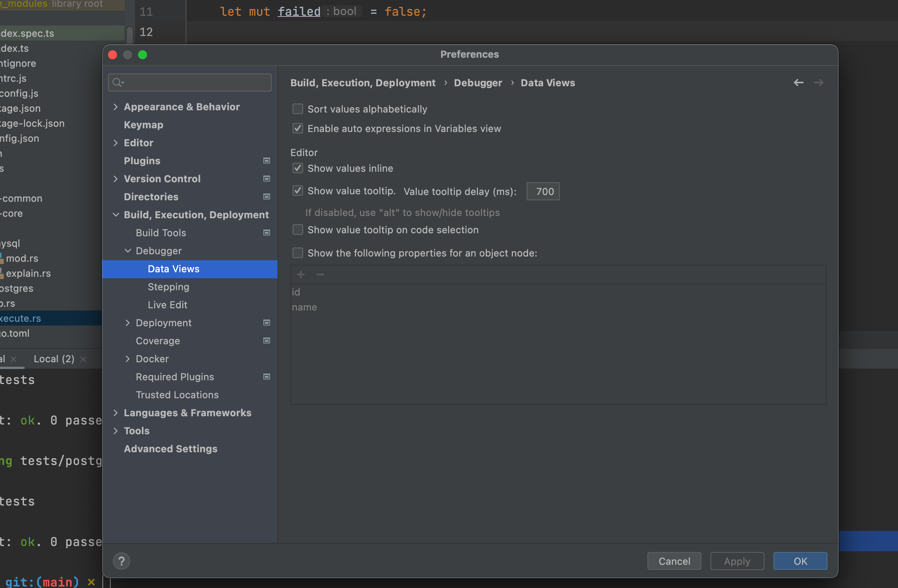Select Build Tools settings page

[x=161, y=233]
